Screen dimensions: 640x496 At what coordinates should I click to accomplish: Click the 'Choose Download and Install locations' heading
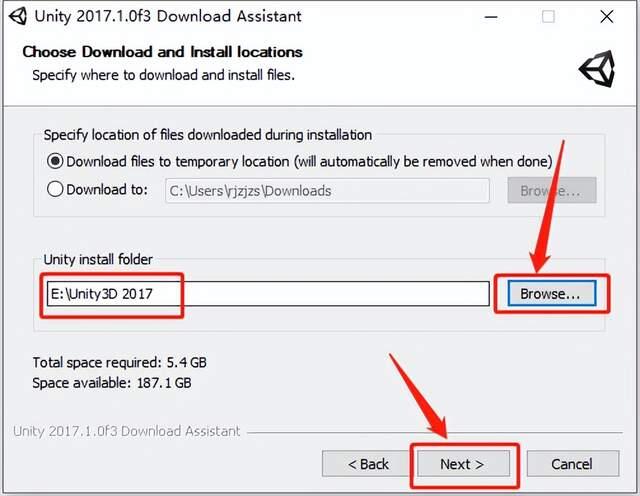click(x=162, y=51)
